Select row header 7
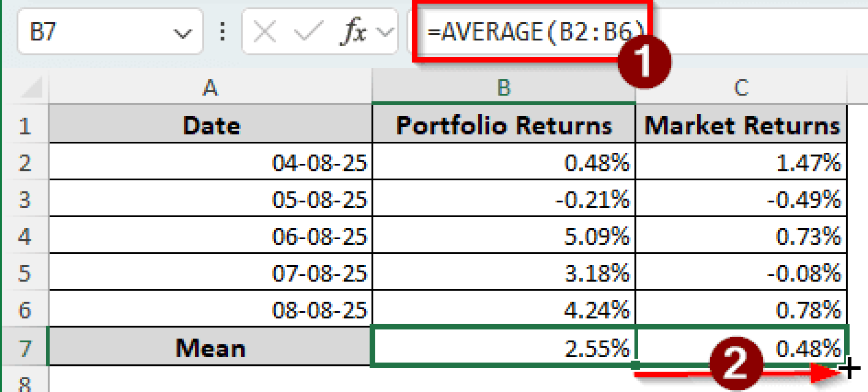Screen dimensions: 868x392 [x=26, y=349]
